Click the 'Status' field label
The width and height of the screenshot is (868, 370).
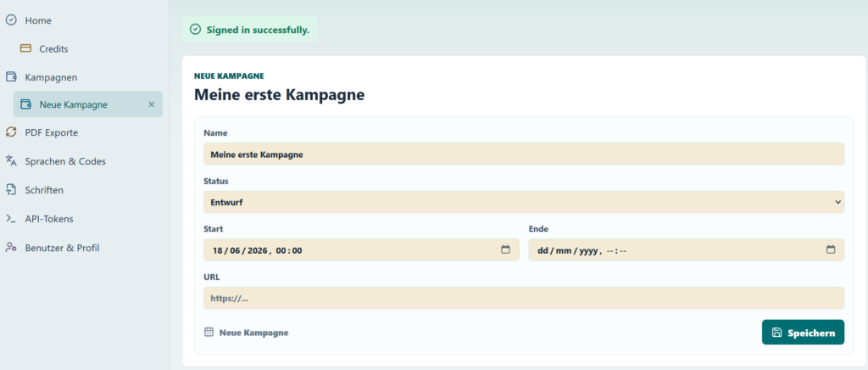pyautogui.click(x=216, y=181)
